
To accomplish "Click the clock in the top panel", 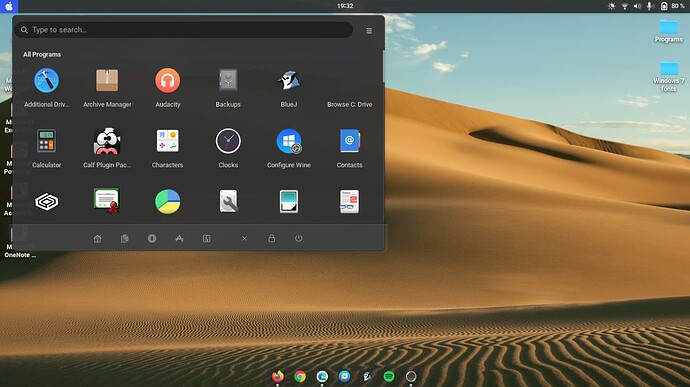I will 345,6.
